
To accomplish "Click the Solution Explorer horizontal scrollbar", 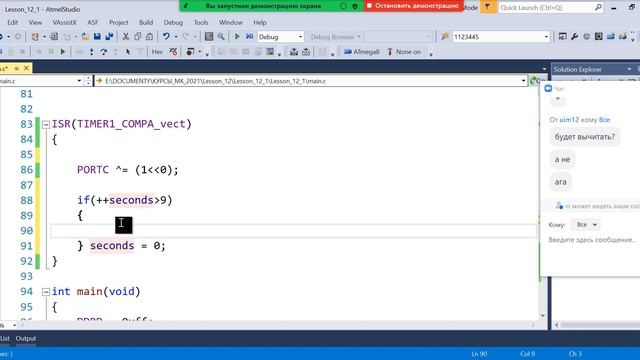I will [x=598, y=325].
